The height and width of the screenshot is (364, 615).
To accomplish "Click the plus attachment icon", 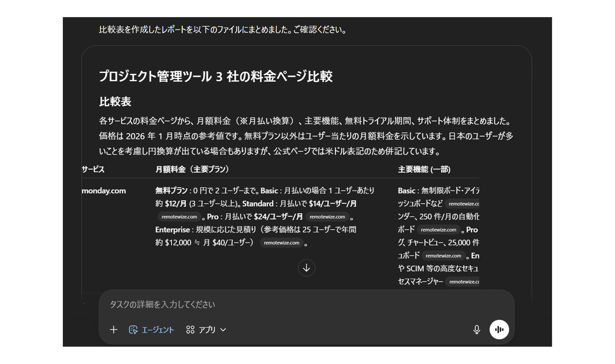I will pos(114,330).
